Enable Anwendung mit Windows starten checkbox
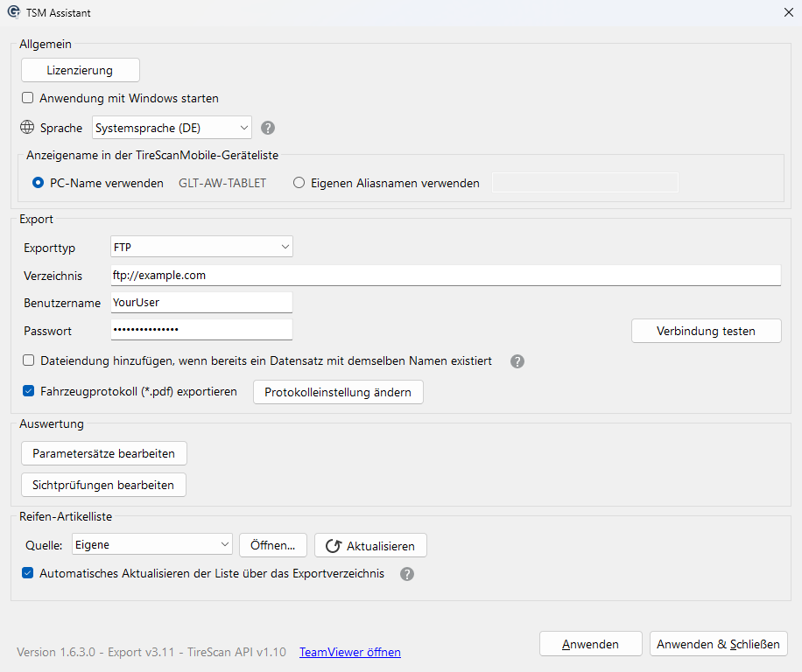 [x=28, y=98]
